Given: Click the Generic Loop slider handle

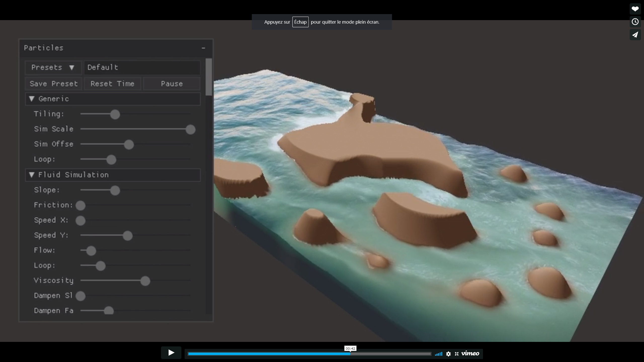Looking at the screenshot, I should [x=111, y=160].
